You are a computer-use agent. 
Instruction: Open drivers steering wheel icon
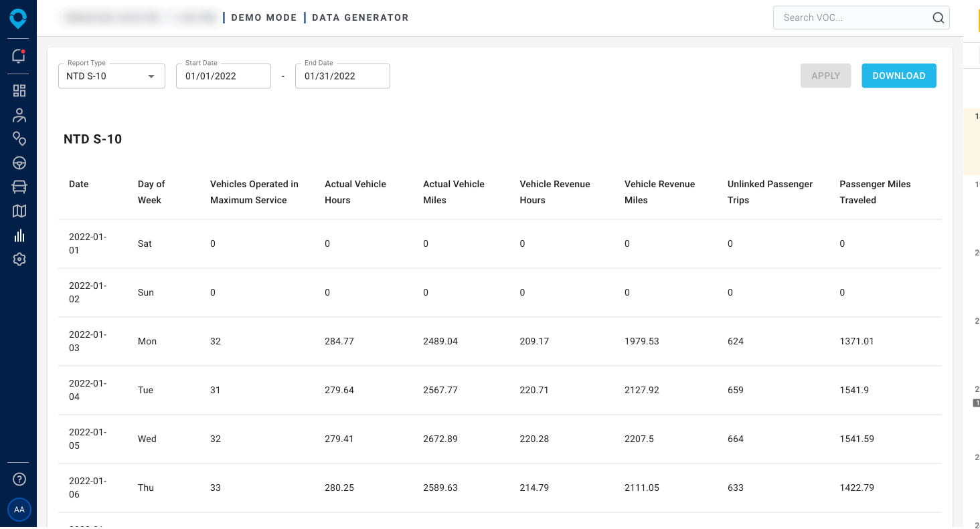tap(19, 163)
